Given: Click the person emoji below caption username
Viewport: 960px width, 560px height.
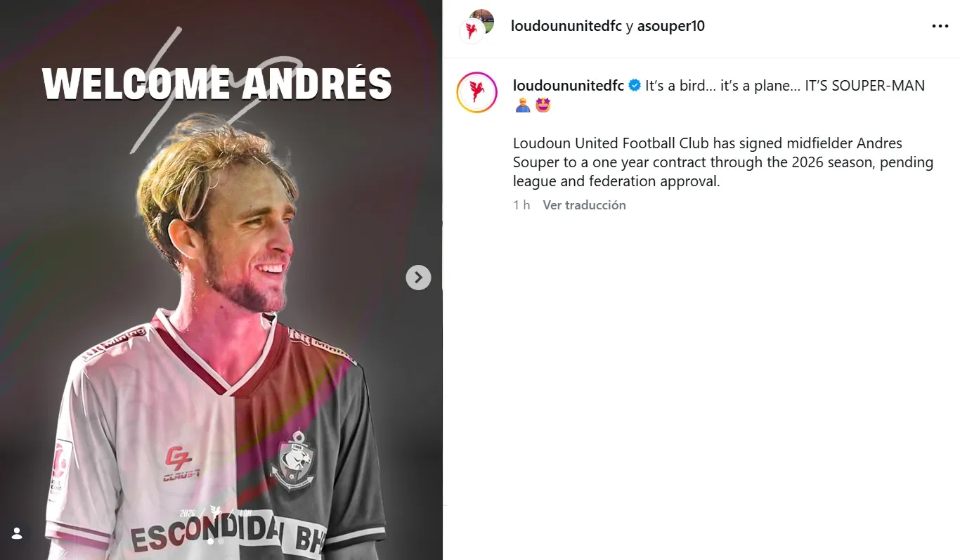Looking at the screenshot, I should pyautogui.click(x=522, y=105).
